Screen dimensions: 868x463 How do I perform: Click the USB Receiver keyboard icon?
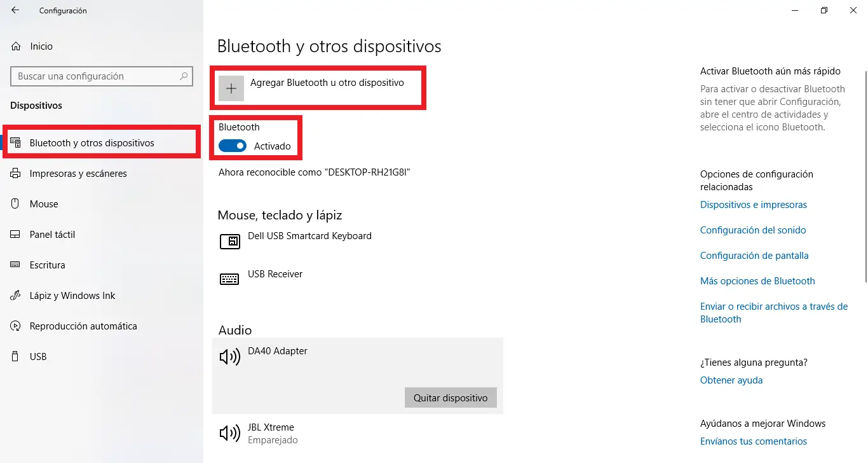pos(229,279)
